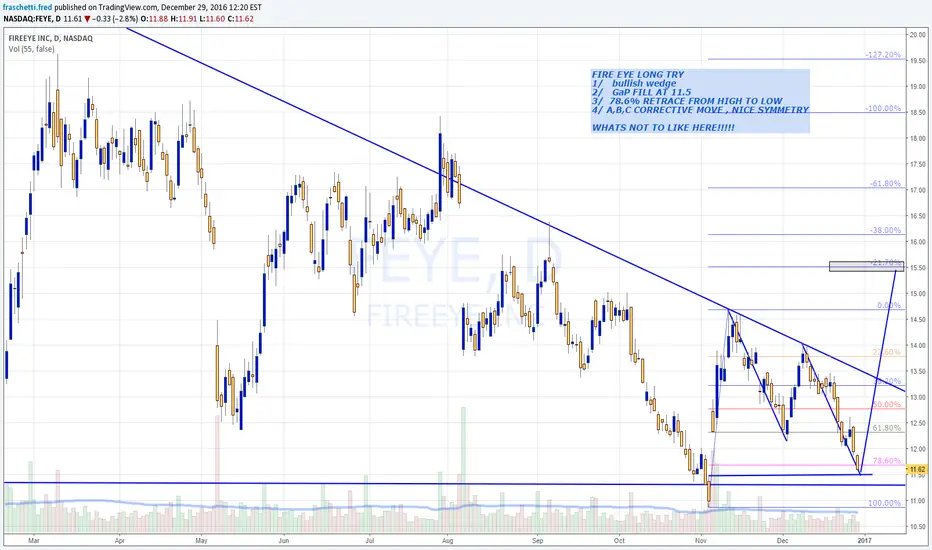Click the 16.00 price axis label
This screenshot has height=550, width=932.
918,242
